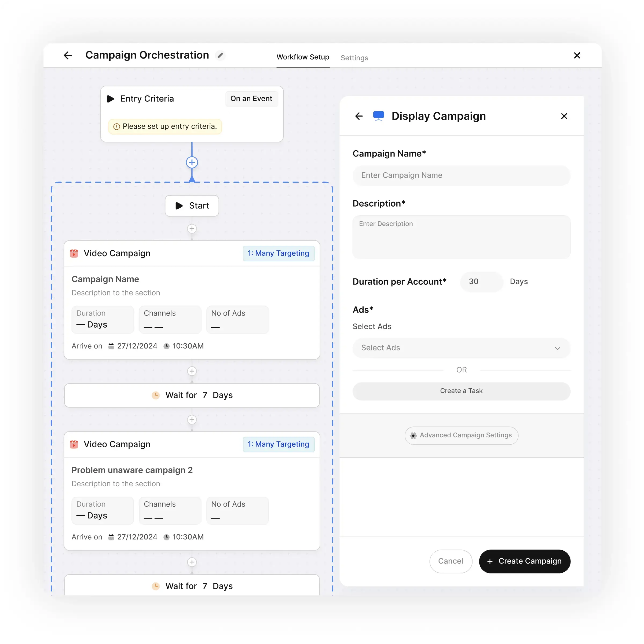
Task: Click the back arrow in the Display Campaign panel
Action: (x=359, y=116)
